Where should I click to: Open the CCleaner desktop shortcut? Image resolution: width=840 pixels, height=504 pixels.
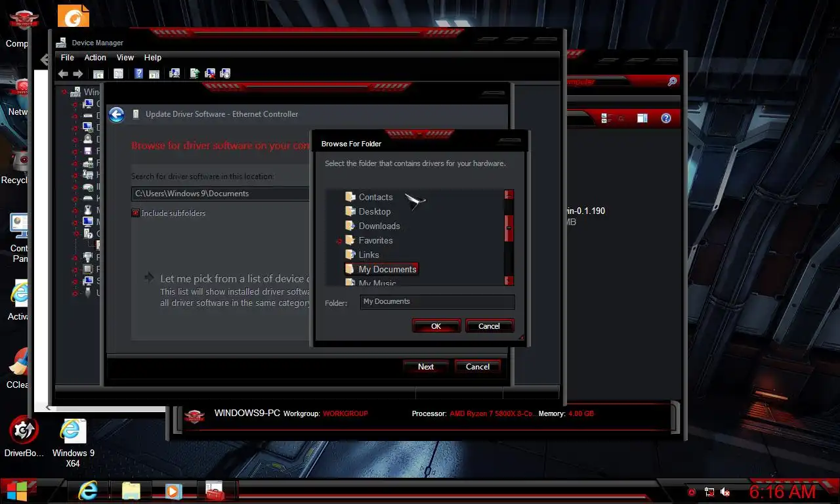click(x=20, y=369)
